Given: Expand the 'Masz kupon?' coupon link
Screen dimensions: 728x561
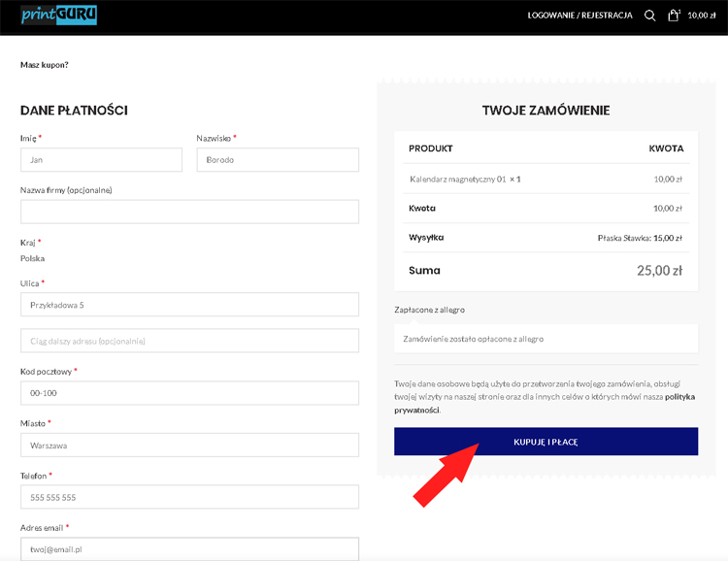Looking at the screenshot, I should click(x=45, y=65).
